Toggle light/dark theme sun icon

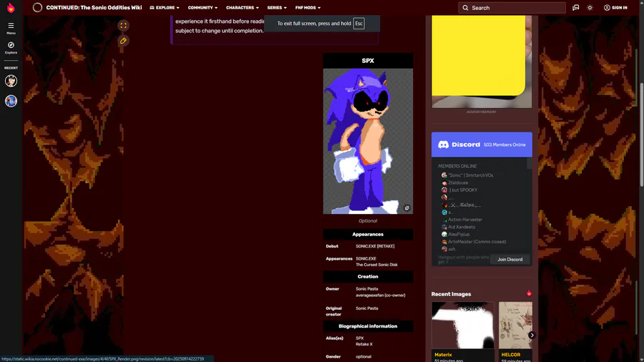590,7
